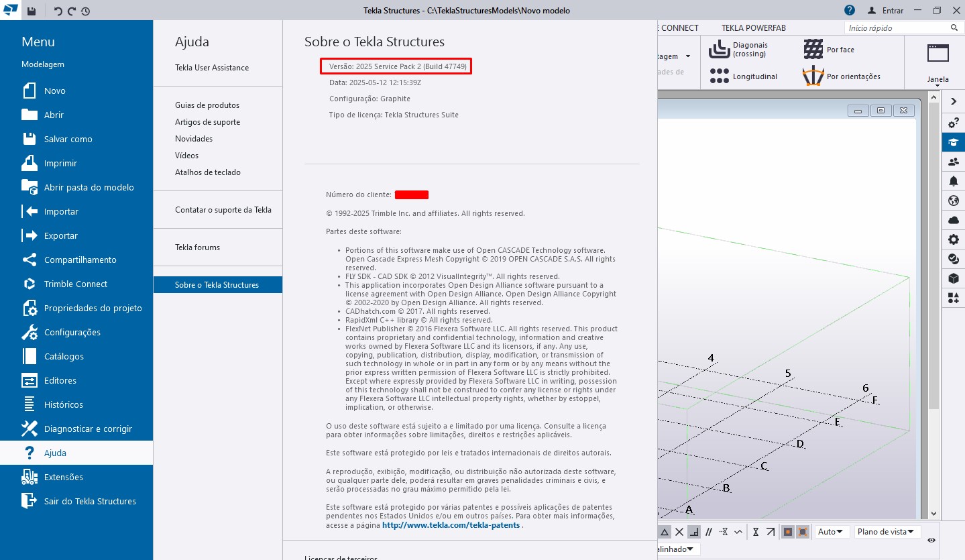
Task: Click Contatar o suporte da Tekla
Action: point(223,210)
